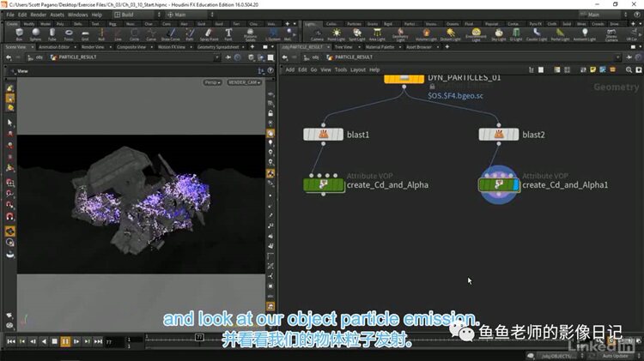Open the Render menu
Viewport: 644px width, 361px height.
pyautogui.click(x=38, y=15)
